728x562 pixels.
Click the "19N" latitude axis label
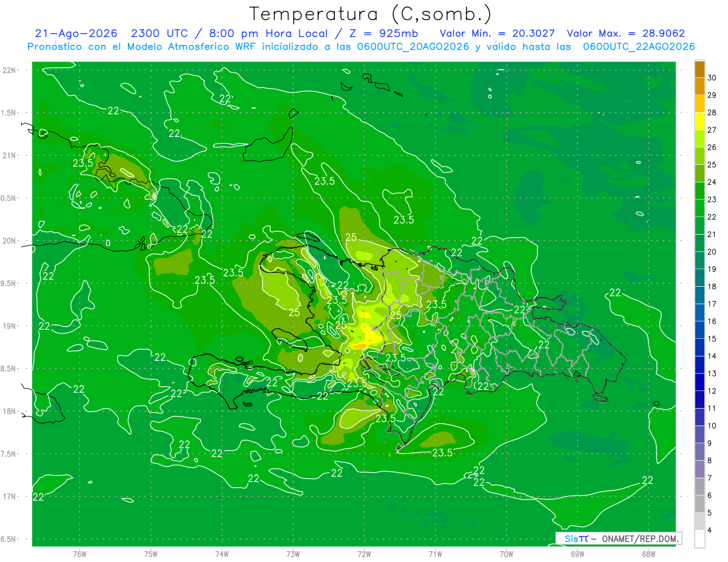[x=10, y=326]
